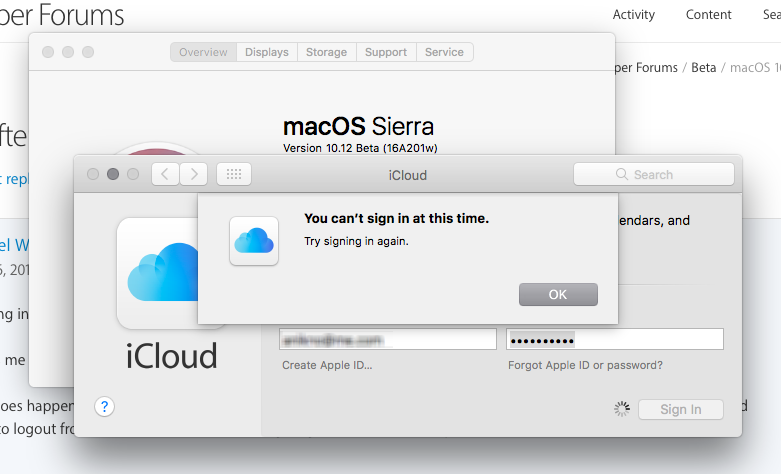Open the Support tab in About This Mac
781x474 pixels.
pos(386,52)
